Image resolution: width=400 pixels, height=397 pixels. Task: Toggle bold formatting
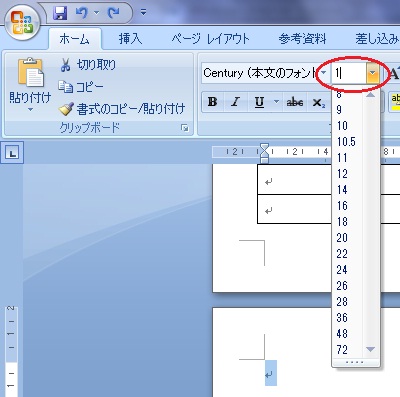pyautogui.click(x=213, y=102)
